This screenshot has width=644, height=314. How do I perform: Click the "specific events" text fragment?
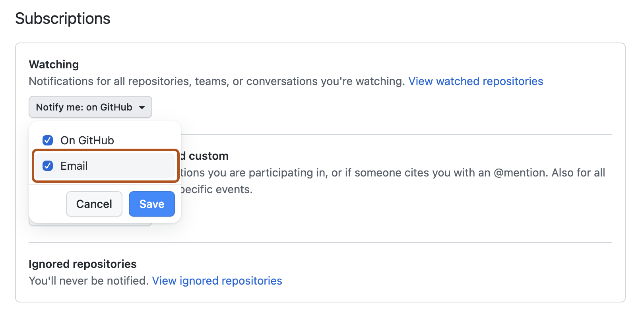coord(217,189)
